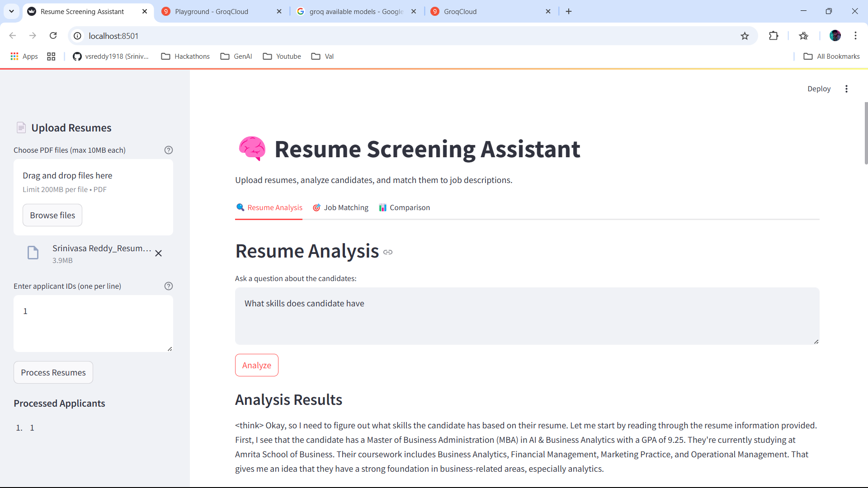Expand the All Bookmarks folder

832,56
